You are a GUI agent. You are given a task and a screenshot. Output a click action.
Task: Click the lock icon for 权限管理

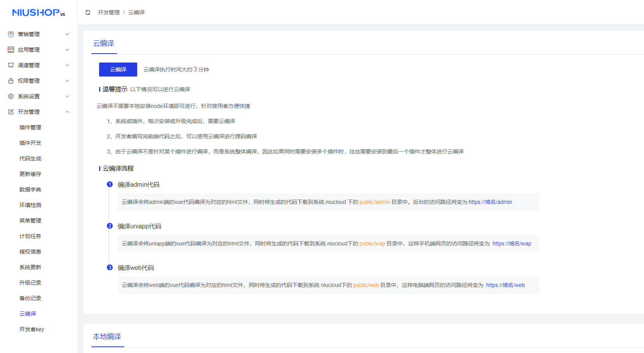point(11,81)
